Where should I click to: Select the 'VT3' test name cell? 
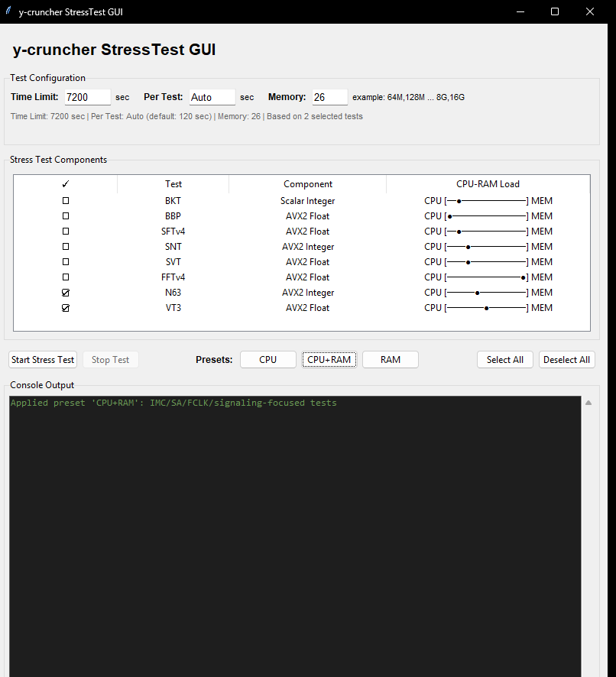(173, 308)
